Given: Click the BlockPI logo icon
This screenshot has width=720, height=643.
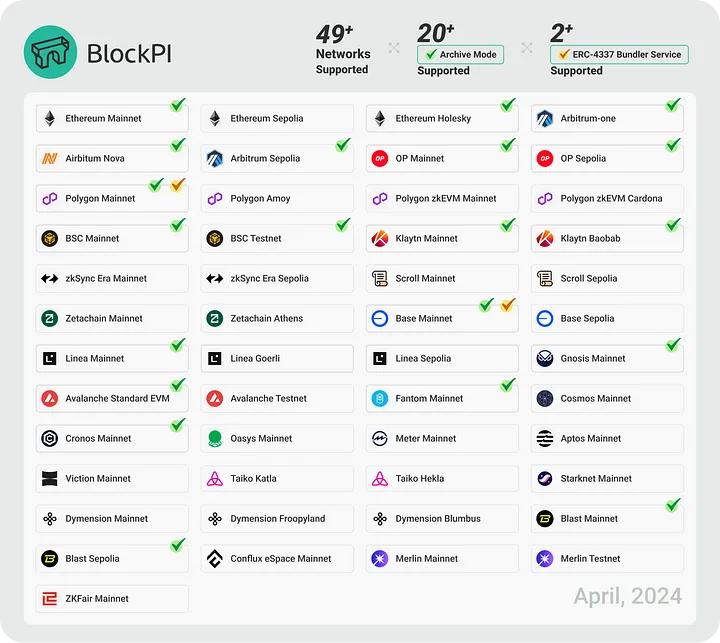Looking at the screenshot, I should (x=51, y=52).
